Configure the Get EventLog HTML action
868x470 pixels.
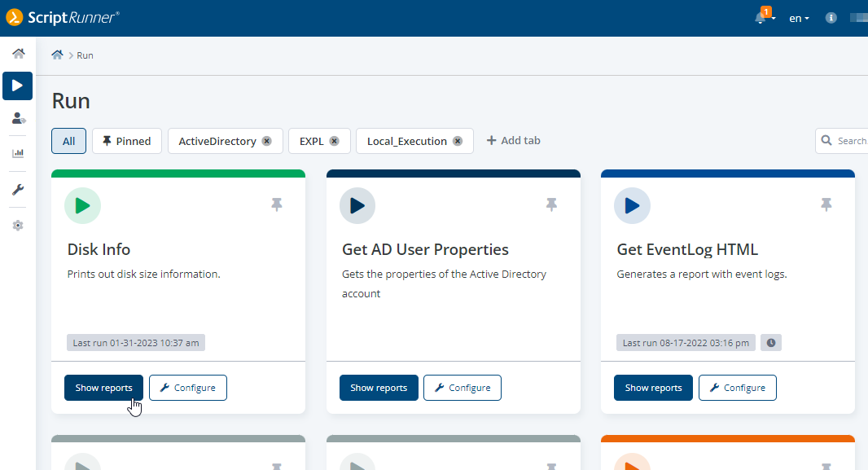coord(738,388)
